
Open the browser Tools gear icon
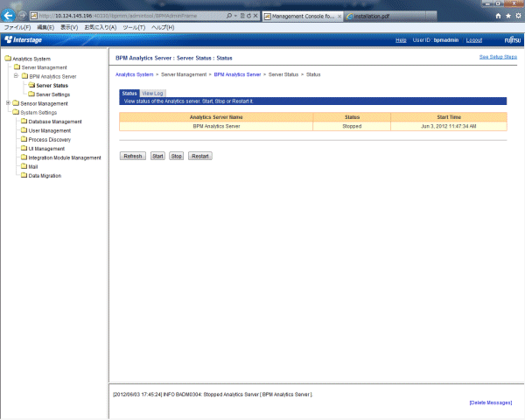point(518,16)
